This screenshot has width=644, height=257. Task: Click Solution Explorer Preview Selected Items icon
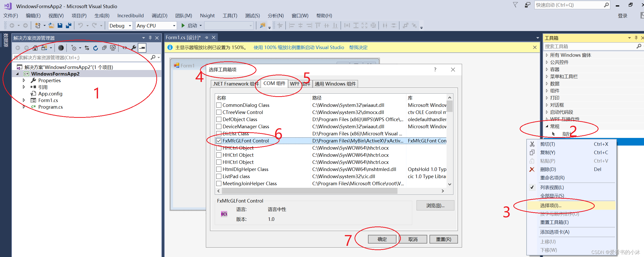click(142, 48)
